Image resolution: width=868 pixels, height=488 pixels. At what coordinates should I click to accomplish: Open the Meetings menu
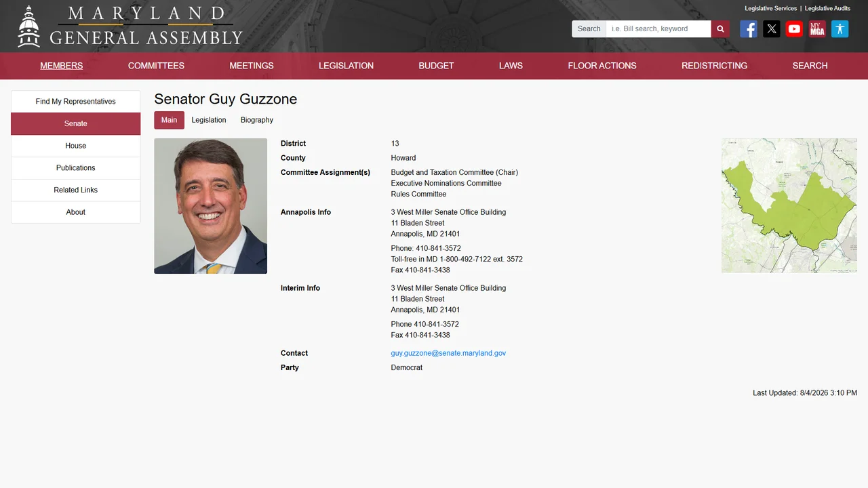[252, 66]
